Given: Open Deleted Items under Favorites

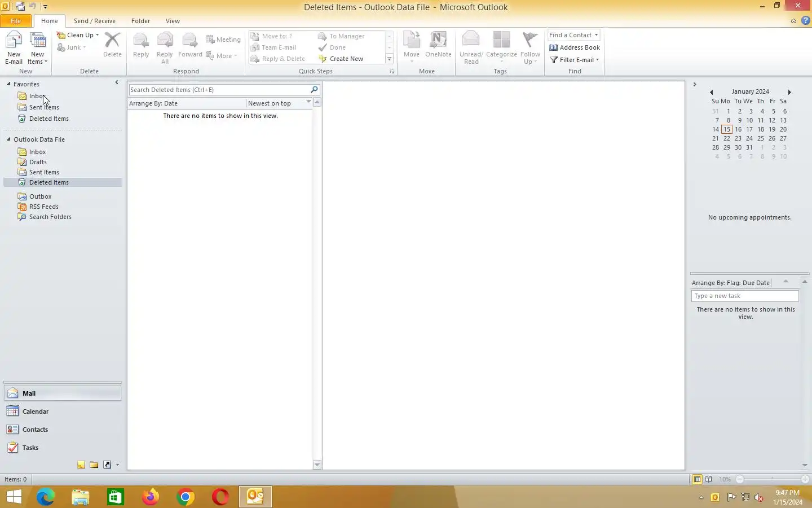Looking at the screenshot, I should tap(49, 119).
